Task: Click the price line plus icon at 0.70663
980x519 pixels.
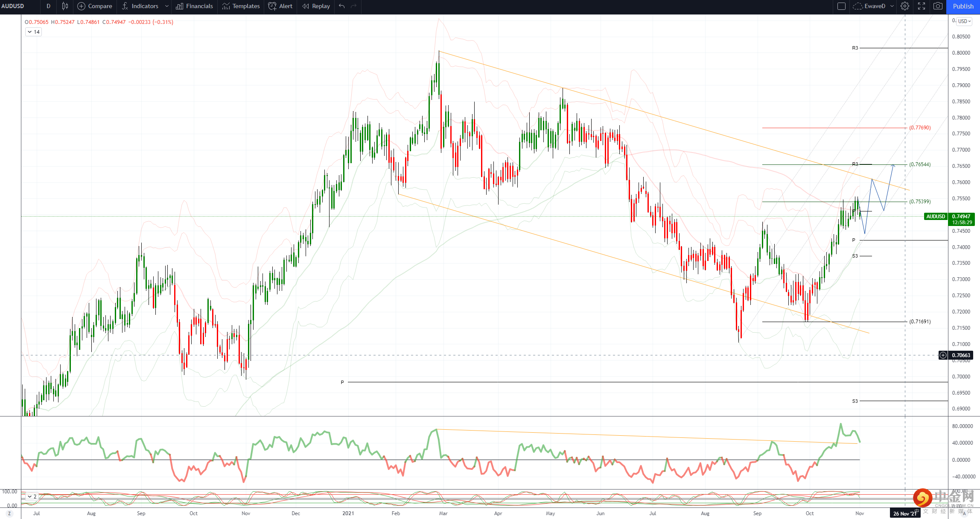Action: (943, 355)
